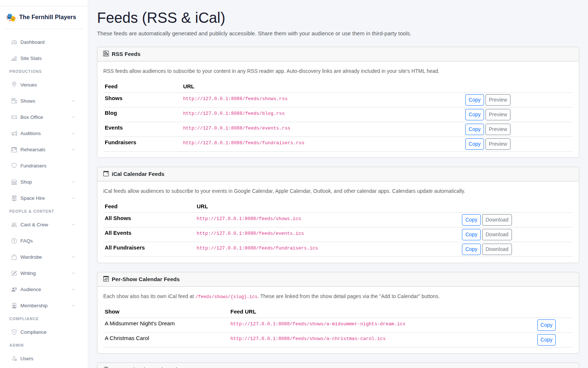This screenshot has height=368, width=588.
Task: Copy A Midsummer Night's Dream feed URL
Action: (x=546, y=325)
